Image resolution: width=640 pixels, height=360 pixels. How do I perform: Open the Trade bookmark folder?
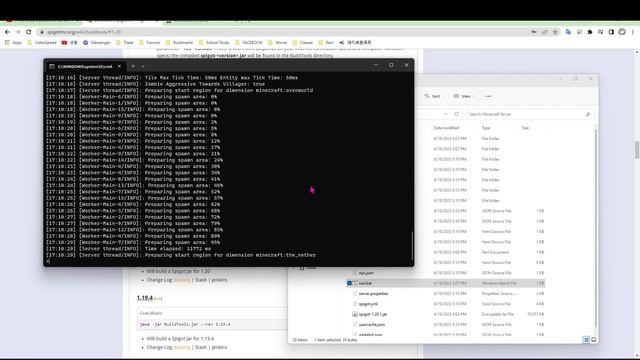124,42
